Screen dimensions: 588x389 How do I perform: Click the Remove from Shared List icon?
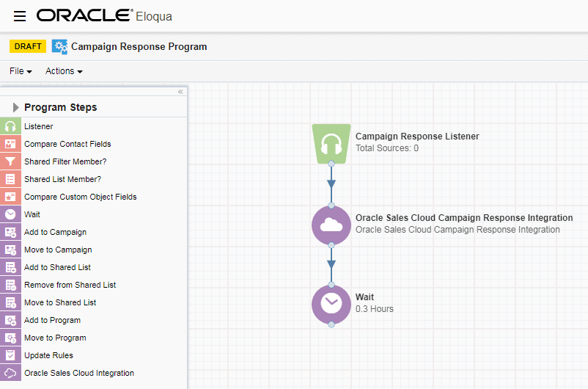click(10, 285)
